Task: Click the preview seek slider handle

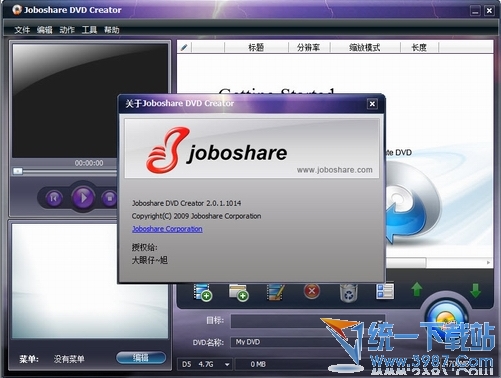Action: (18, 171)
